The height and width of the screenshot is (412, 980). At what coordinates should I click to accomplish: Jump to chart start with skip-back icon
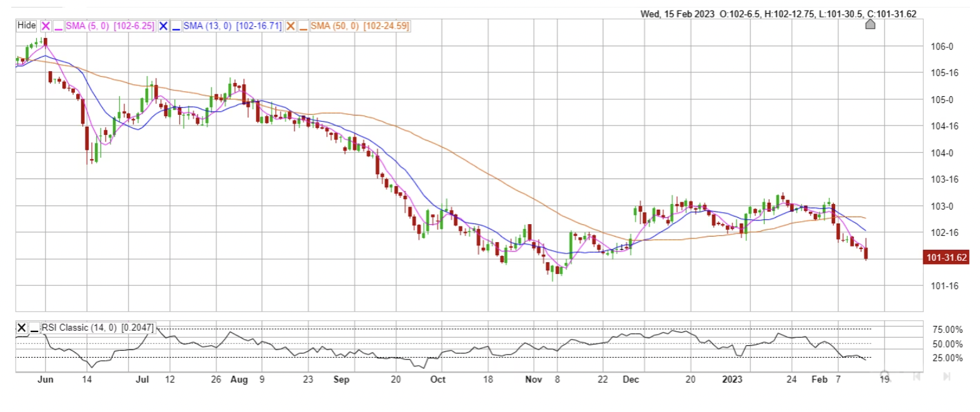[916, 376]
